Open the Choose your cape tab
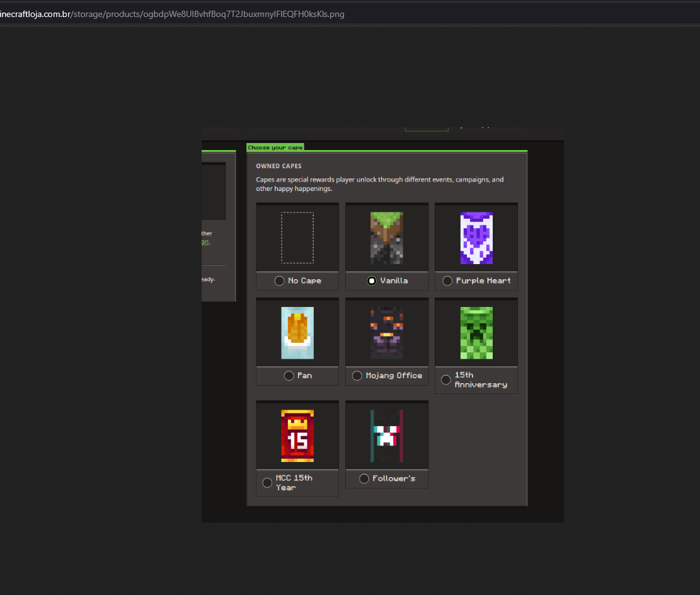The height and width of the screenshot is (595, 700). (275, 147)
